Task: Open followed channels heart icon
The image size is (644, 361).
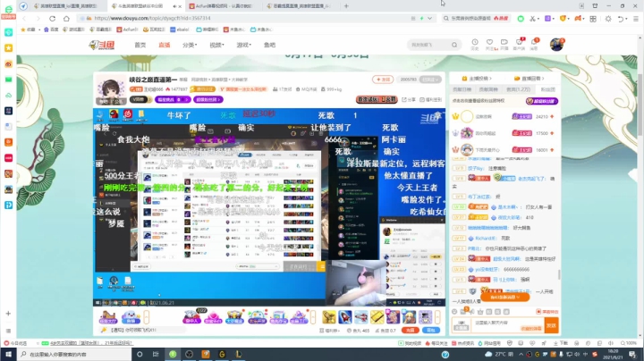Action: pos(489,42)
